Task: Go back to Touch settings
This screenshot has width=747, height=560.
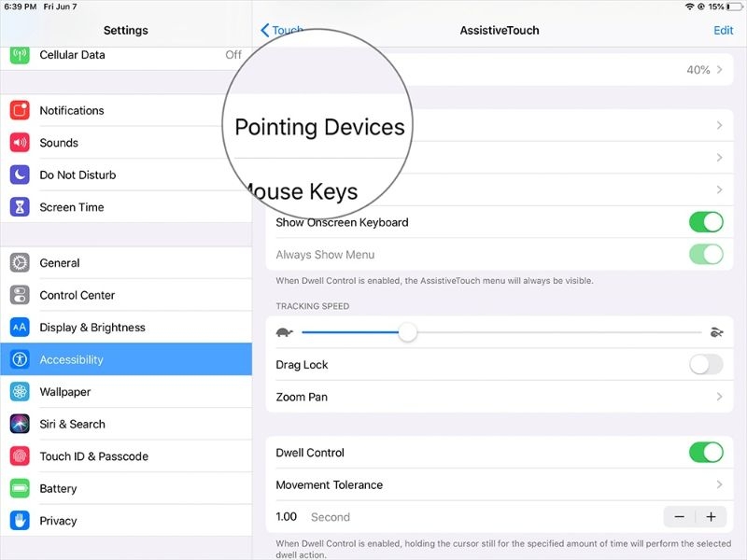Action: pos(281,30)
